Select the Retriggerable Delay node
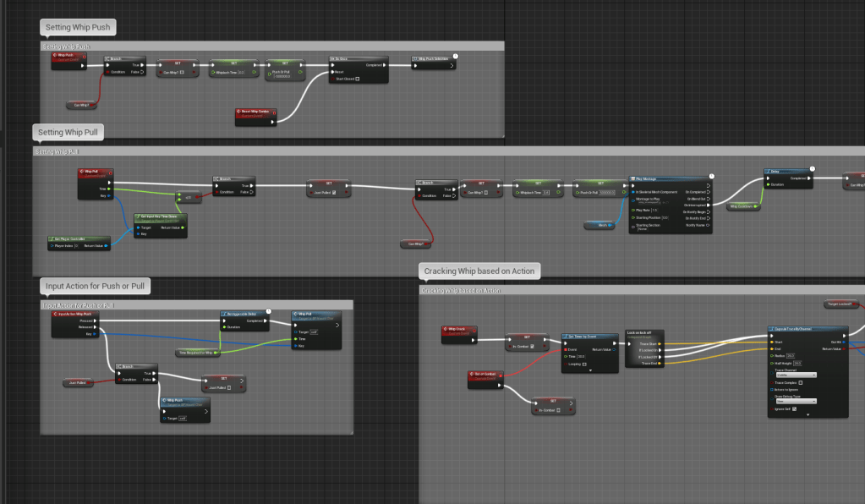 click(244, 314)
